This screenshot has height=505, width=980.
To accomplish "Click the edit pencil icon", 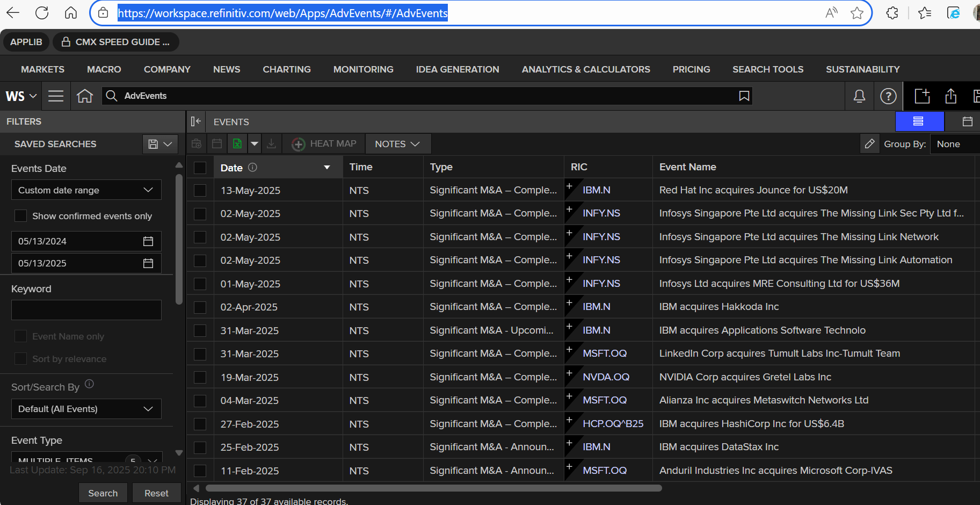I will (x=869, y=144).
